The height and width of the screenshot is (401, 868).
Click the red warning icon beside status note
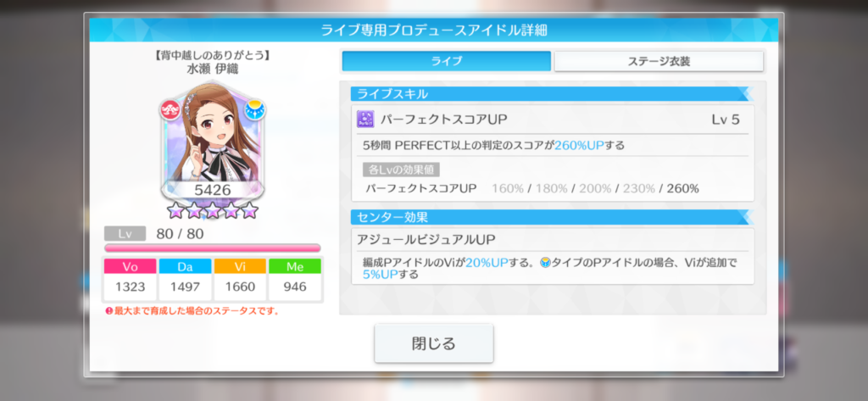tap(109, 311)
